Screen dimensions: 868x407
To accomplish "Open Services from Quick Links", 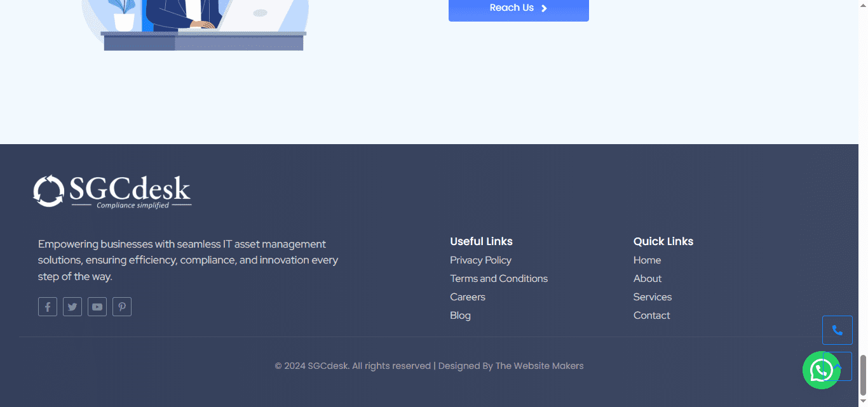I will [652, 297].
